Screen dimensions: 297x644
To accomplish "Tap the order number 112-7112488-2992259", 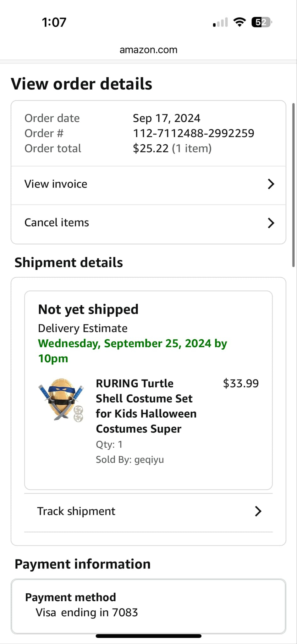I will click(193, 133).
